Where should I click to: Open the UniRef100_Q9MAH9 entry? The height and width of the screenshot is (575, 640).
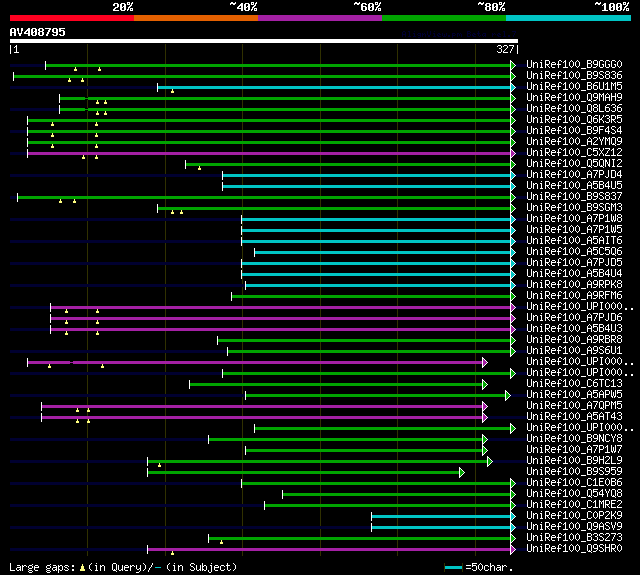(x=574, y=98)
